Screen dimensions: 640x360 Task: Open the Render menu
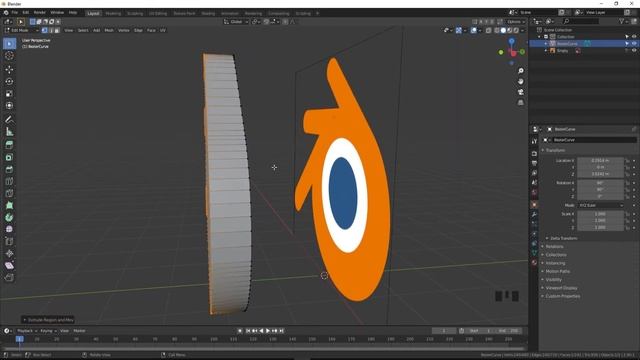[x=40, y=13]
